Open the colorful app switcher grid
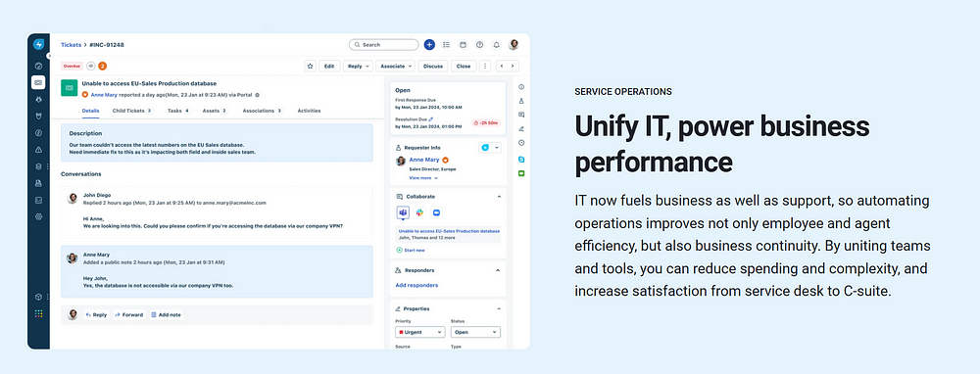The image size is (980, 374). tap(38, 313)
